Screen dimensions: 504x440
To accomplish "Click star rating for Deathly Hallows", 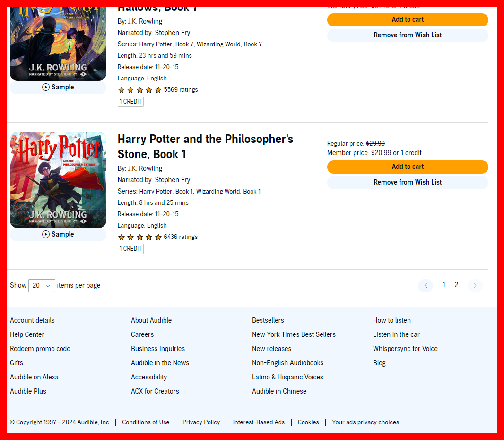I will (x=140, y=90).
